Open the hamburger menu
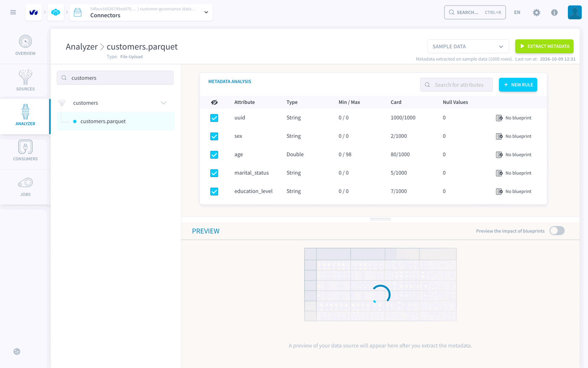The height and width of the screenshot is (368, 588). point(13,13)
